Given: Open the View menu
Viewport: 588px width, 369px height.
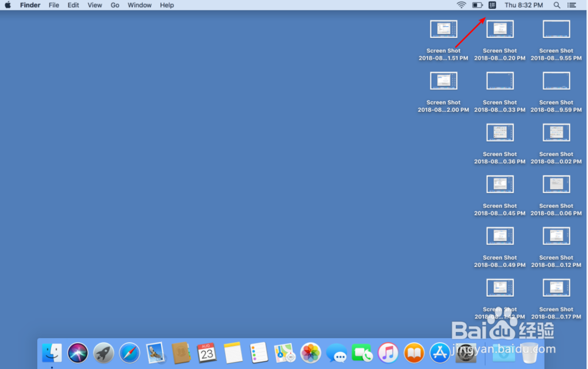Looking at the screenshot, I should [95, 5].
